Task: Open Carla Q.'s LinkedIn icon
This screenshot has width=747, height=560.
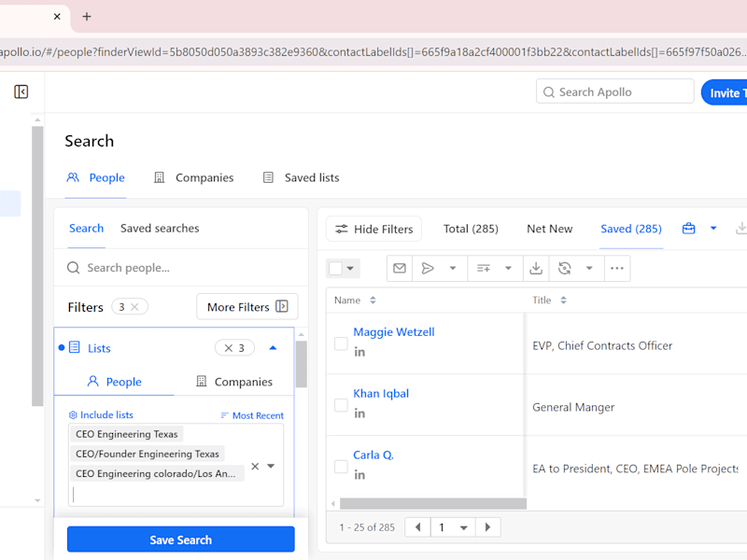Action: click(359, 475)
